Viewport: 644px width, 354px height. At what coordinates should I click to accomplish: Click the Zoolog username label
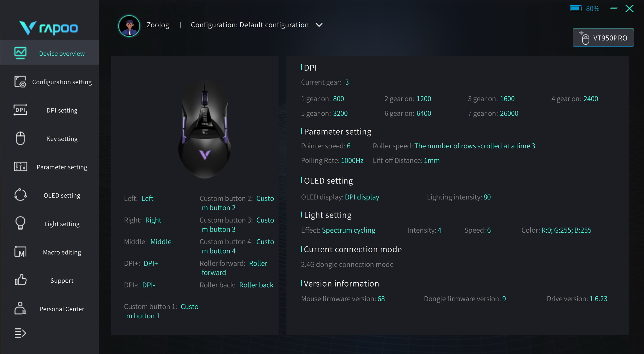tap(158, 25)
